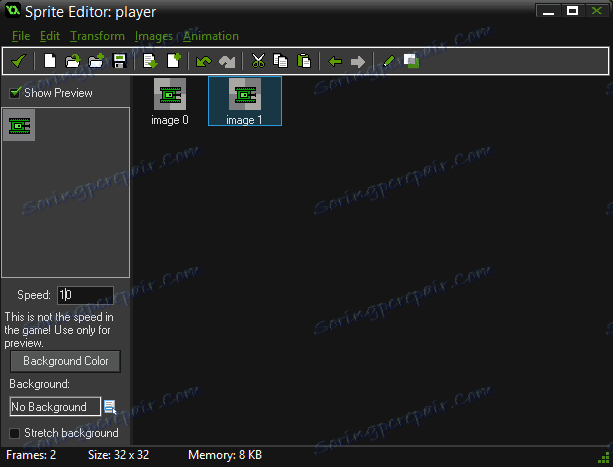Create from strip icon with green down arrow
This screenshot has height=467, width=613.
150,61
